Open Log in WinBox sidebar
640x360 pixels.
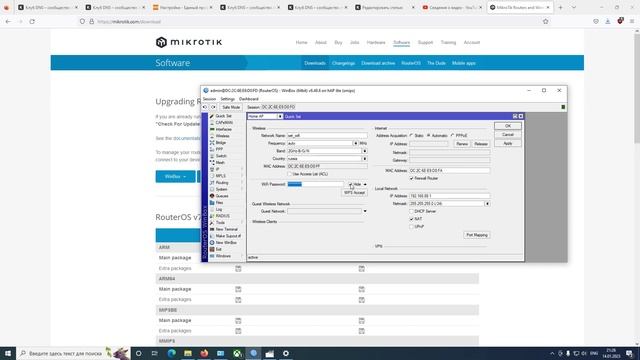click(x=219, y=209)
